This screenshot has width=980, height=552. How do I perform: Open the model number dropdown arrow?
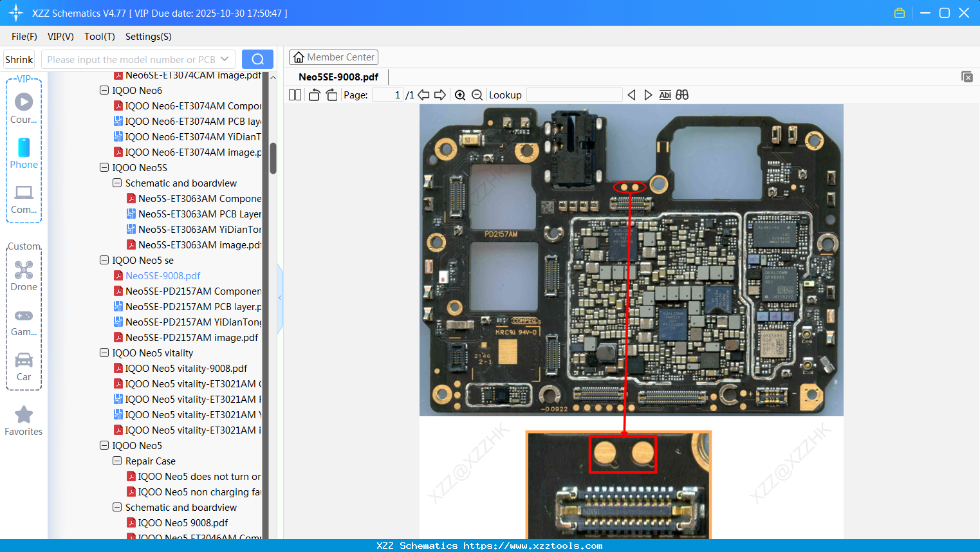[225, 59]
